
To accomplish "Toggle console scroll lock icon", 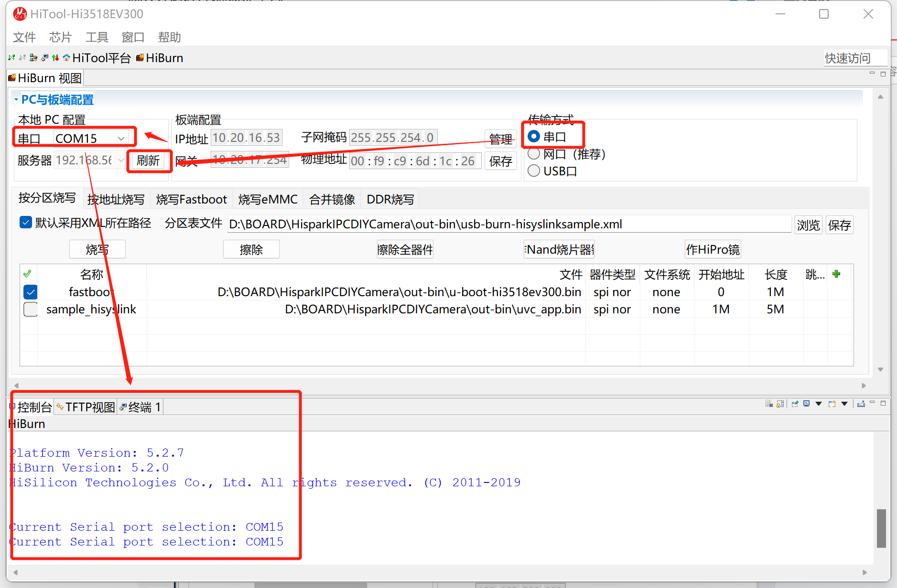I will [x=780, y=404].
